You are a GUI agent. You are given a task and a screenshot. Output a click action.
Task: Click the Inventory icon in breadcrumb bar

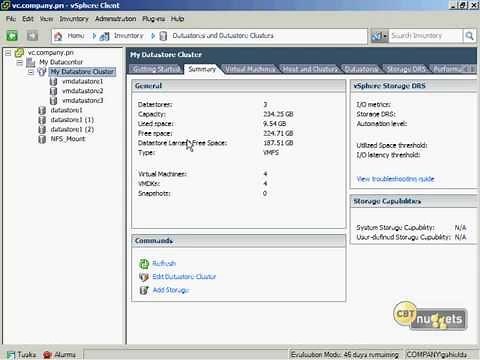[104, 36]
